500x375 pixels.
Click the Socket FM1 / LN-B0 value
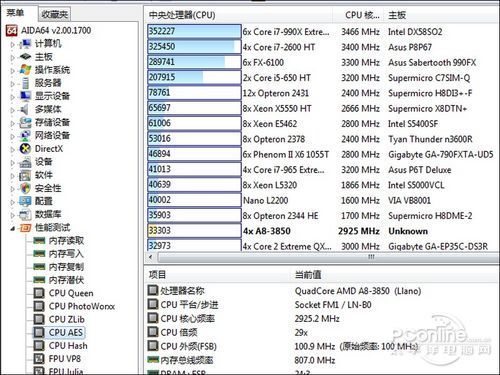point(333,305)
